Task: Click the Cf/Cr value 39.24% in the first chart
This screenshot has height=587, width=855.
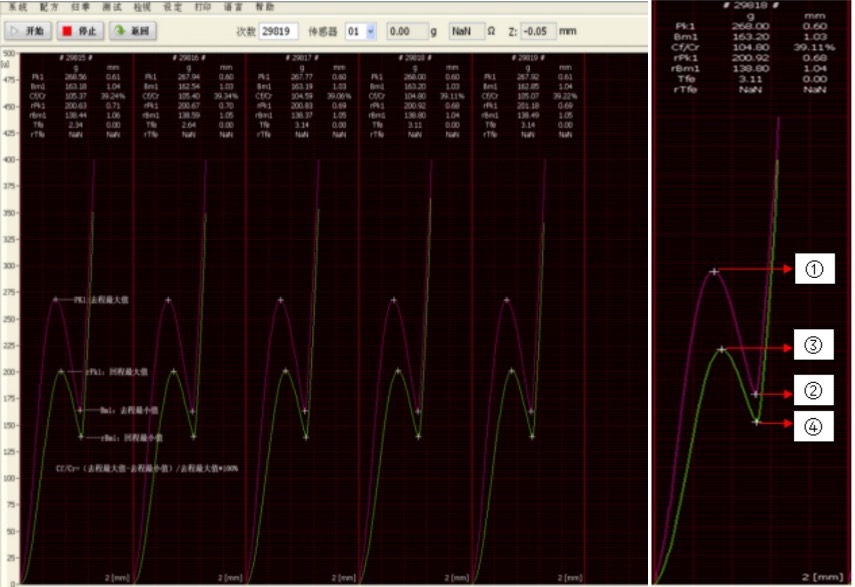Action: [x=113, y=96]
